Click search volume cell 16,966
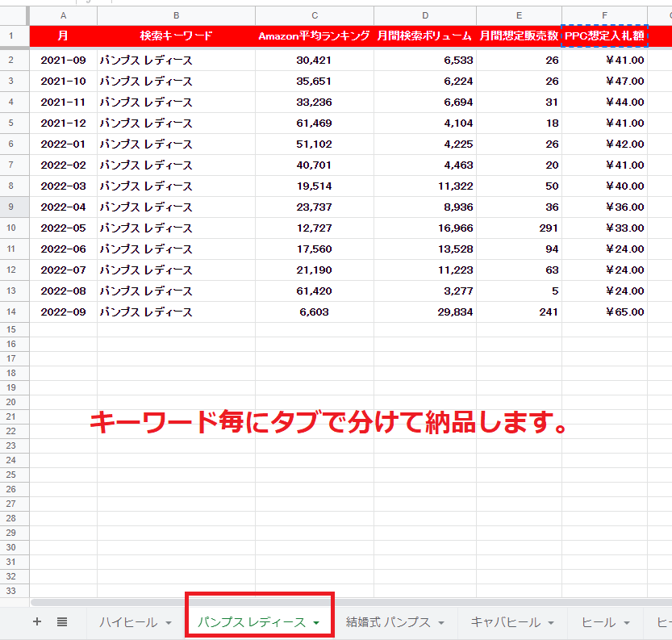 tap(425, 228)
